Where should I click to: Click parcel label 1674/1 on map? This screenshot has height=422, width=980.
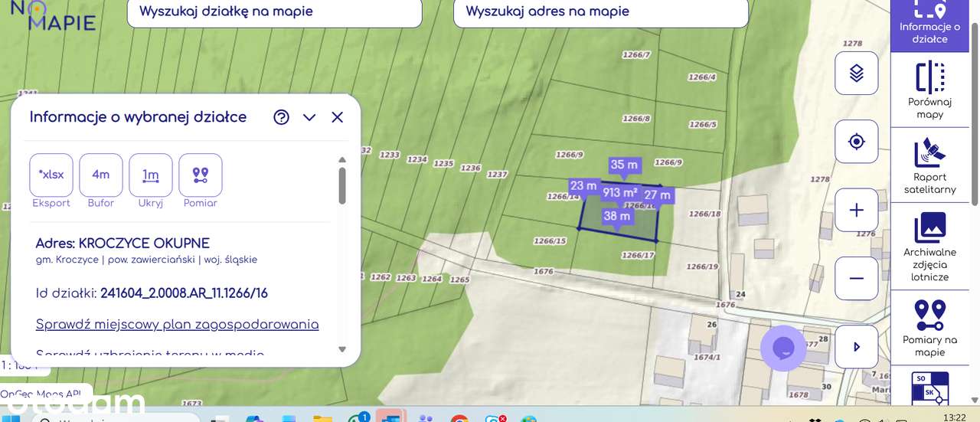pyautogui.click(x=707, y=357)
